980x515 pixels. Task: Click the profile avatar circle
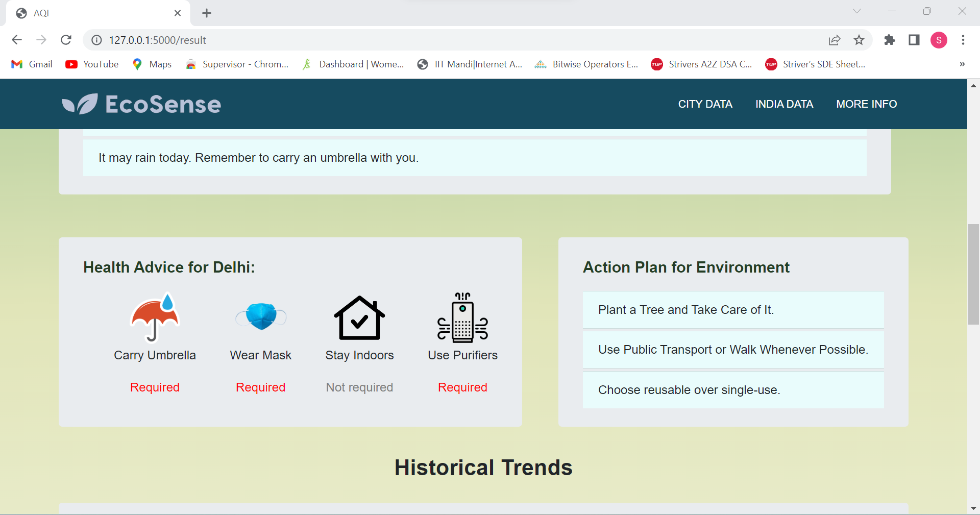(939, 40)
